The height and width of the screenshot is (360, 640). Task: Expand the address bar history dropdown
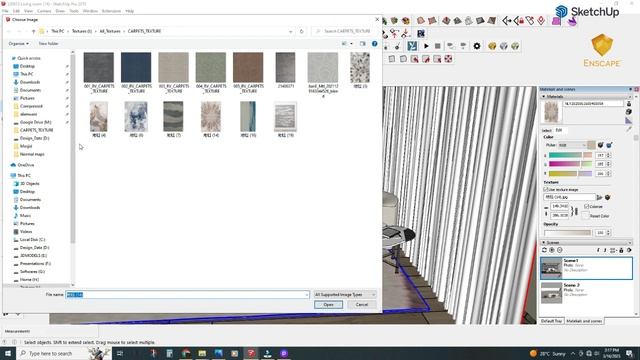[x=290, y=31]
